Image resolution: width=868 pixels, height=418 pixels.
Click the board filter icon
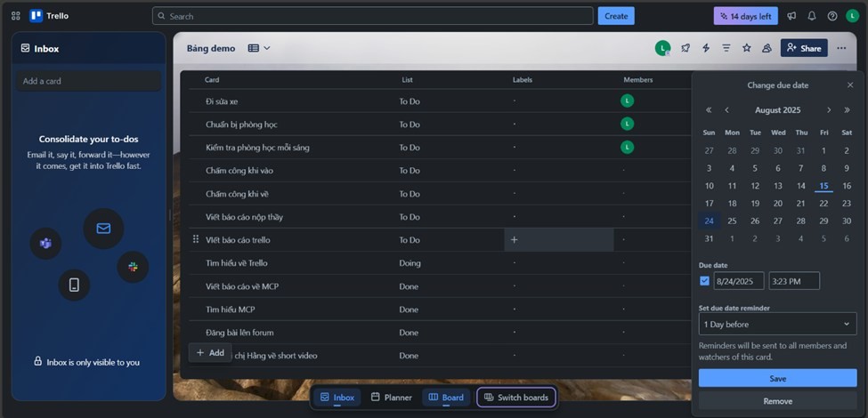coord(726,48)
